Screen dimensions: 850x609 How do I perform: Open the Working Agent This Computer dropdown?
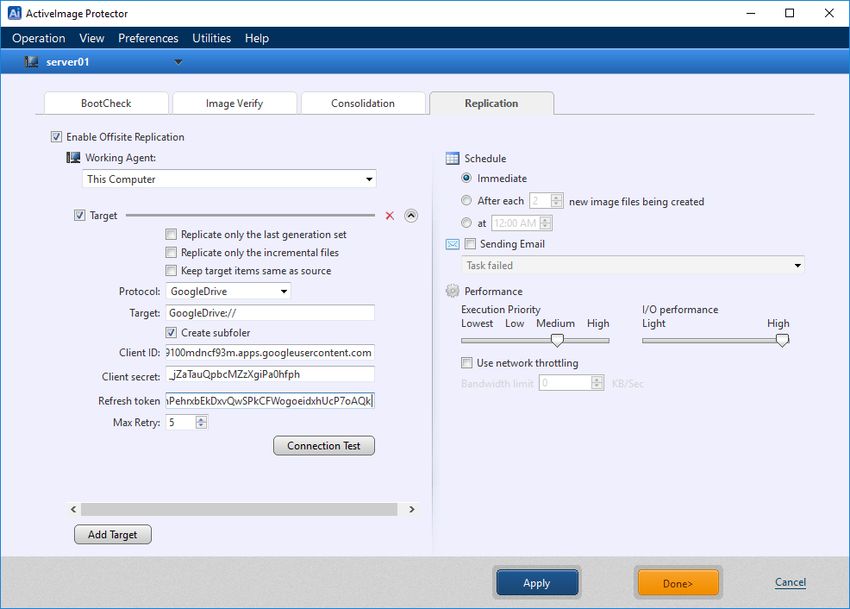369,179
